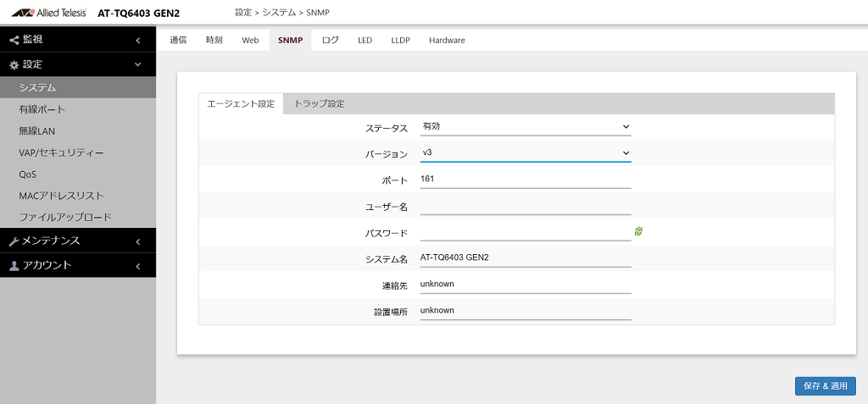Open the ログ tab
This screenshot has height=404, width=868.
pos(330,41)
